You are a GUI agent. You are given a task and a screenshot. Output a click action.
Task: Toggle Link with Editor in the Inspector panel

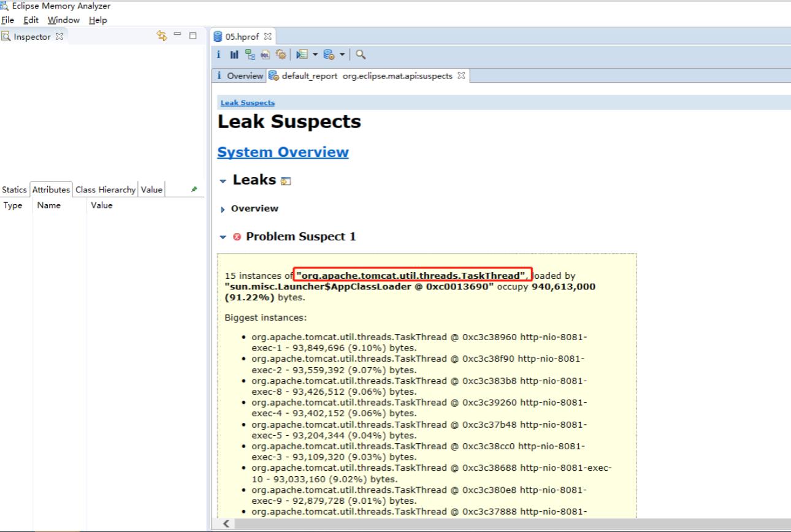[163, 37]
